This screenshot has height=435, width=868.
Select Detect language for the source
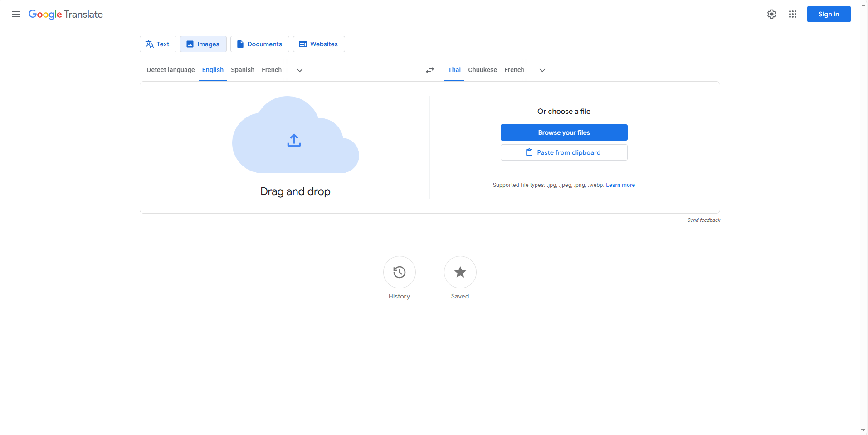(x=171, y=70)
